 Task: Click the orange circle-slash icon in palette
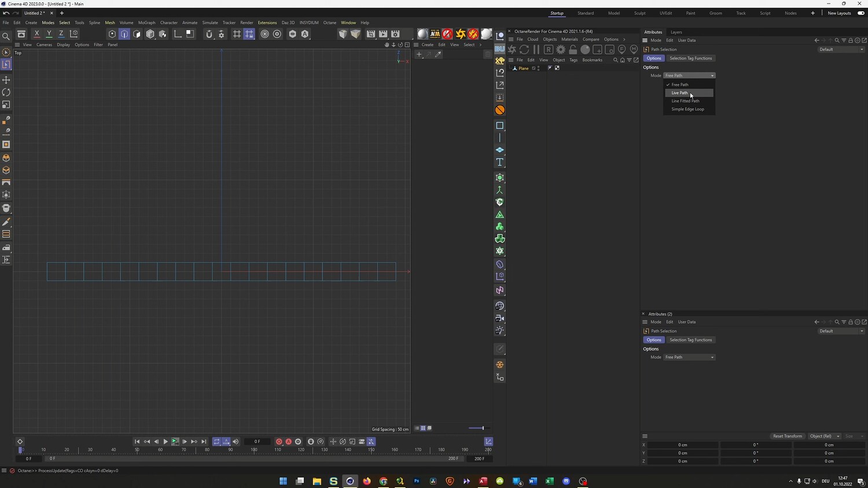tap(500, 110)
